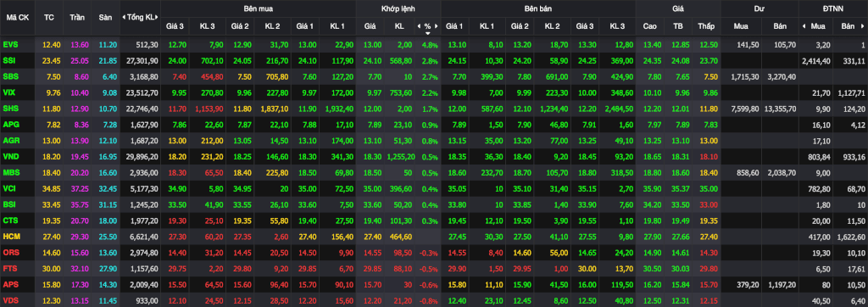Select the Trần ceiling price header
This screenshot has width=868, height=307.
tap(77, 17)
